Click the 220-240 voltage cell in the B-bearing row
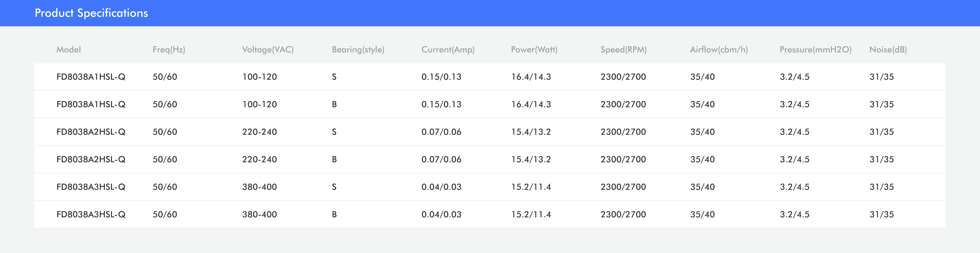980x253 pixels. click(259, 159)
